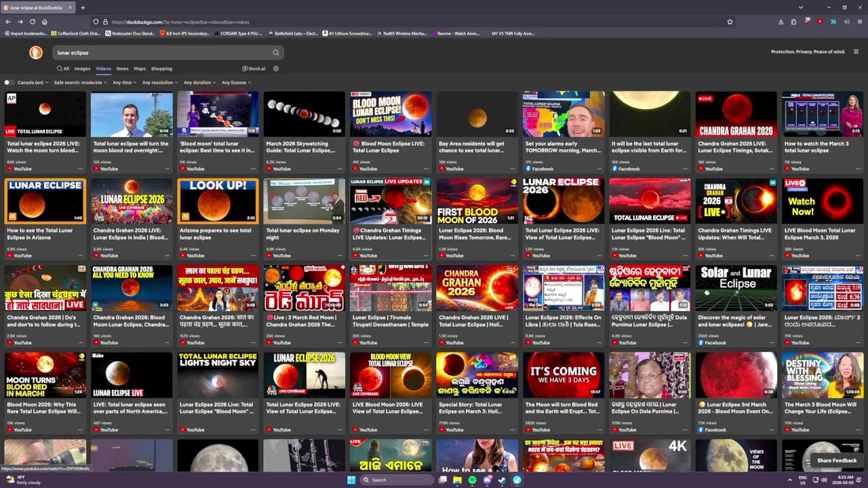Click the taskbar Search box
This screenshot has width=868, height=488.
pos(397,480)
